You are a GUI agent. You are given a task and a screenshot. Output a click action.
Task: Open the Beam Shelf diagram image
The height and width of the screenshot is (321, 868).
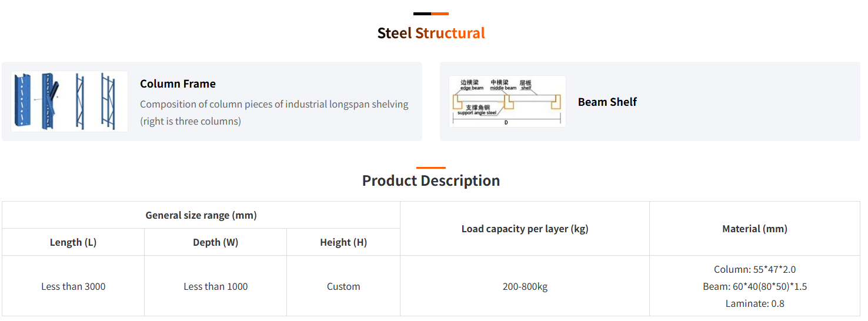coord(507,101)
